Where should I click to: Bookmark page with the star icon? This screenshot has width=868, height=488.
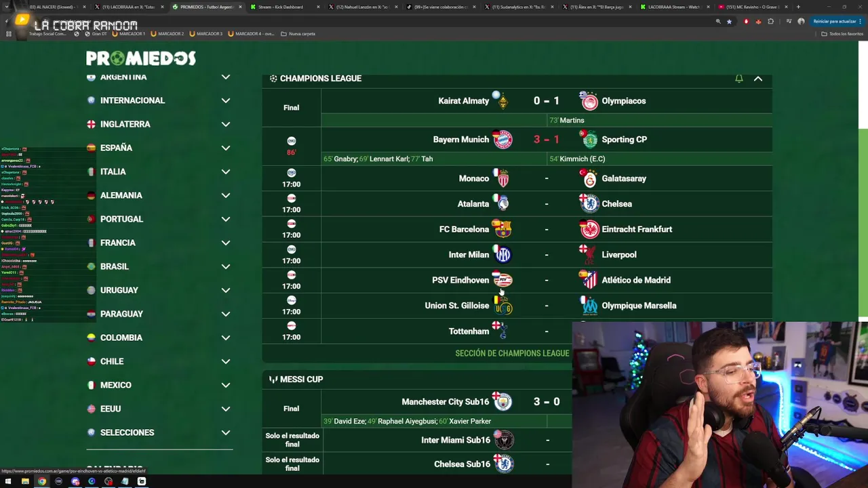click(729, 21)
